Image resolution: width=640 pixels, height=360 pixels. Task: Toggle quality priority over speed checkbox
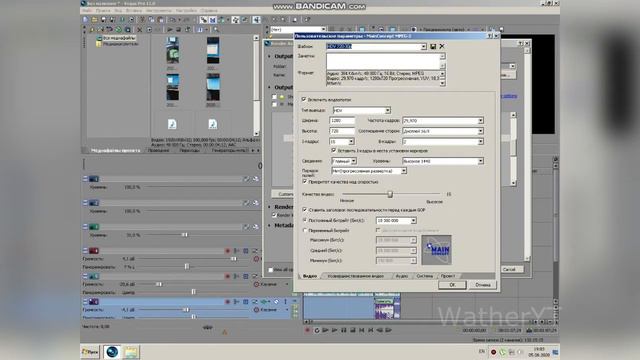[304, 182]
